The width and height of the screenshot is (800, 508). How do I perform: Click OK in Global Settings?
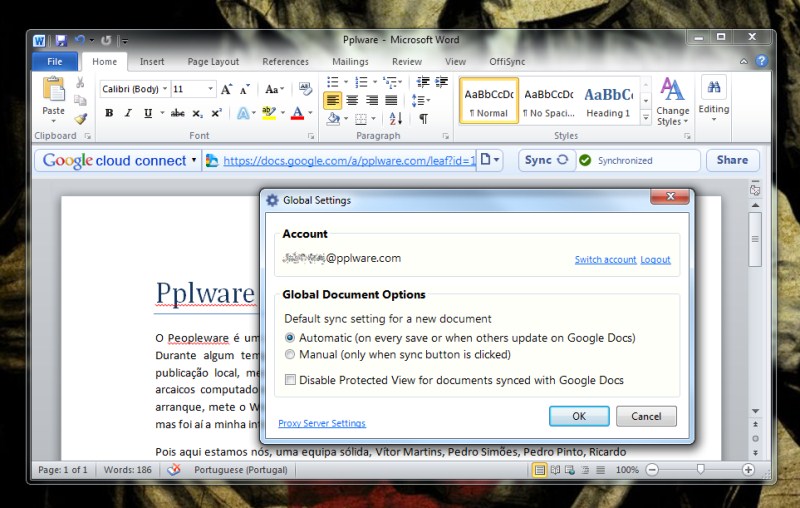tap(579, 416)
